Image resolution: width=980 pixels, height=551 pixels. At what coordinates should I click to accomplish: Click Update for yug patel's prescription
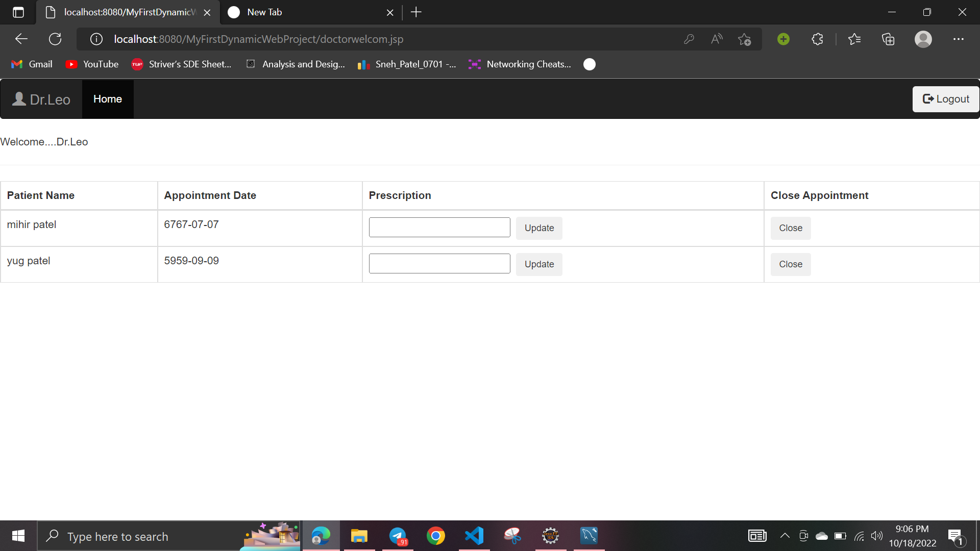pyautogui.click(x=539, y=264)
